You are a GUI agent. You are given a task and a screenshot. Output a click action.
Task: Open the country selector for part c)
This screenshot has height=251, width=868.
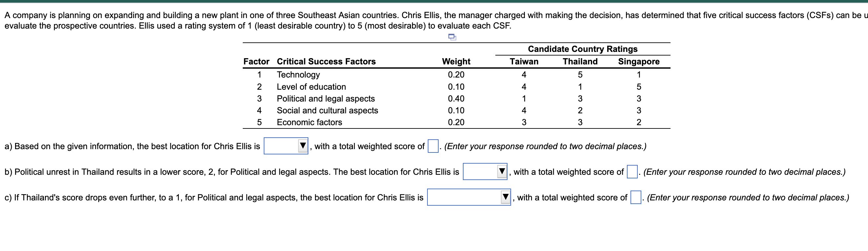(468, 197)
